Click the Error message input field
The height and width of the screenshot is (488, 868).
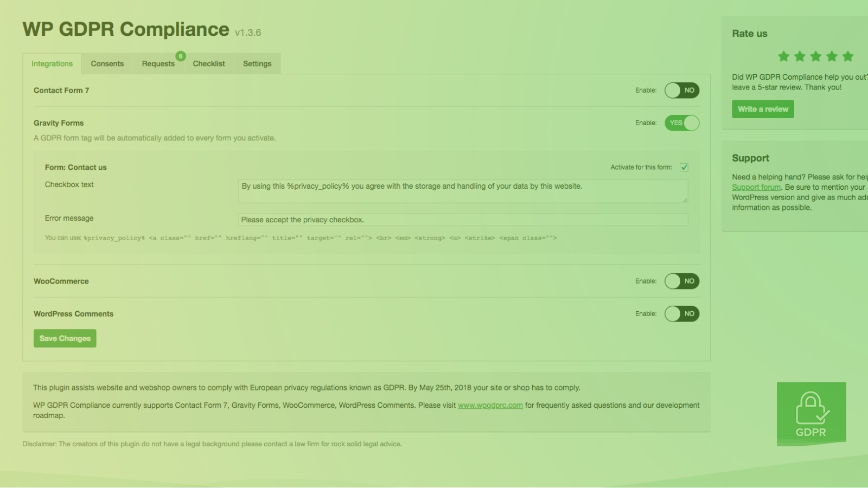[x=463, y=220]
